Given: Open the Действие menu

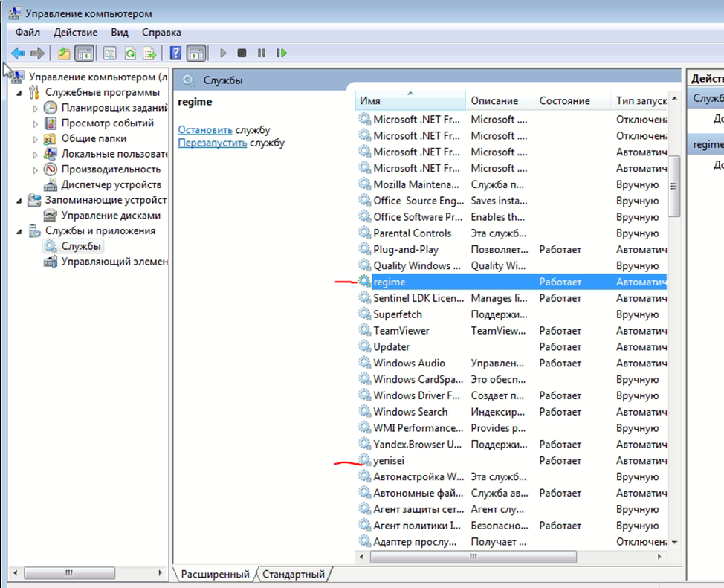Looking at the screenshot, I should [75, 32].
